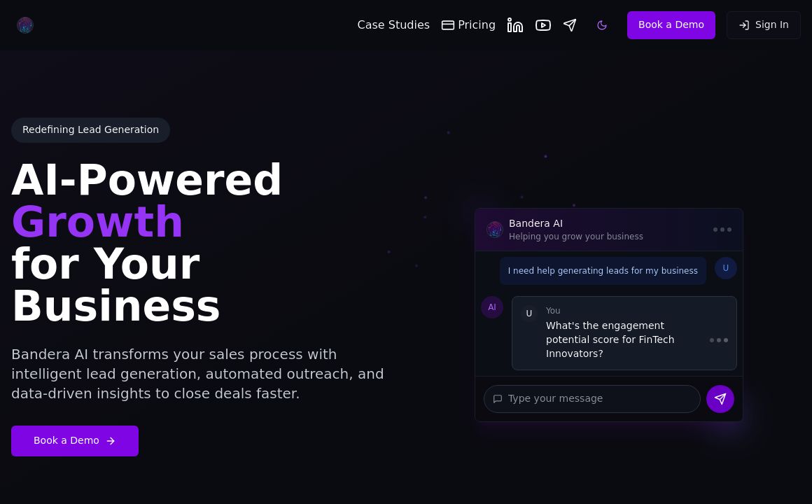This screenshot has height=504, width=812.
Task: Open the YouTube channel link
Action: click(543, 25)
